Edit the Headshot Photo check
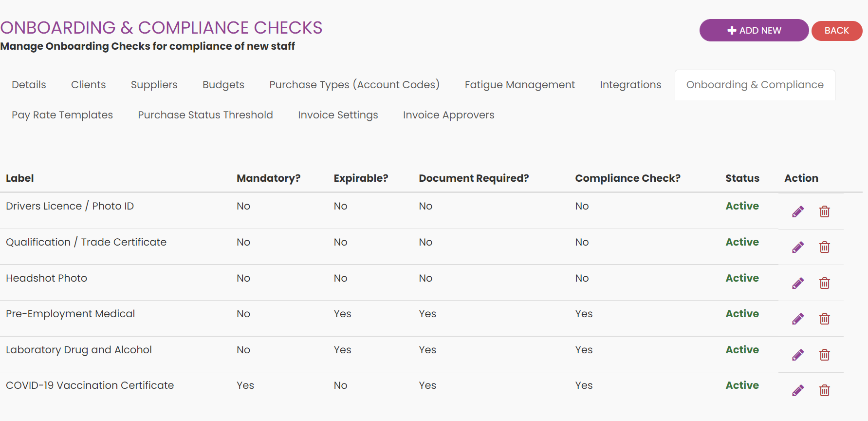 pos(798,283)
